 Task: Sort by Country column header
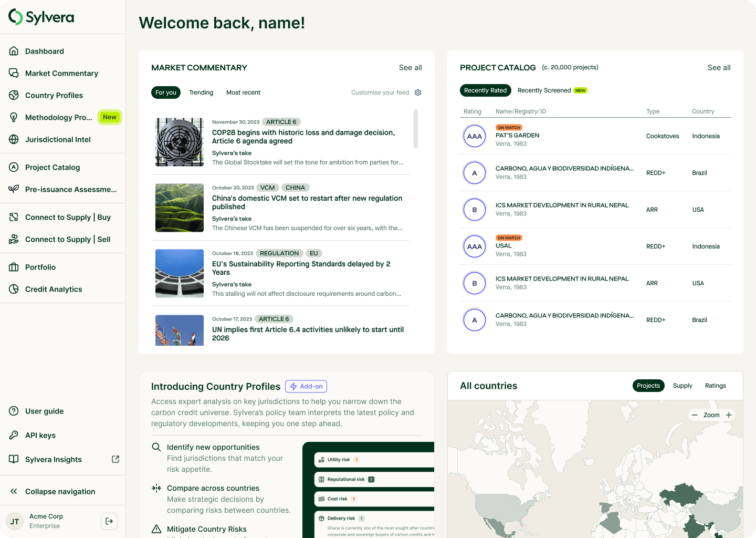click(703, 111)
